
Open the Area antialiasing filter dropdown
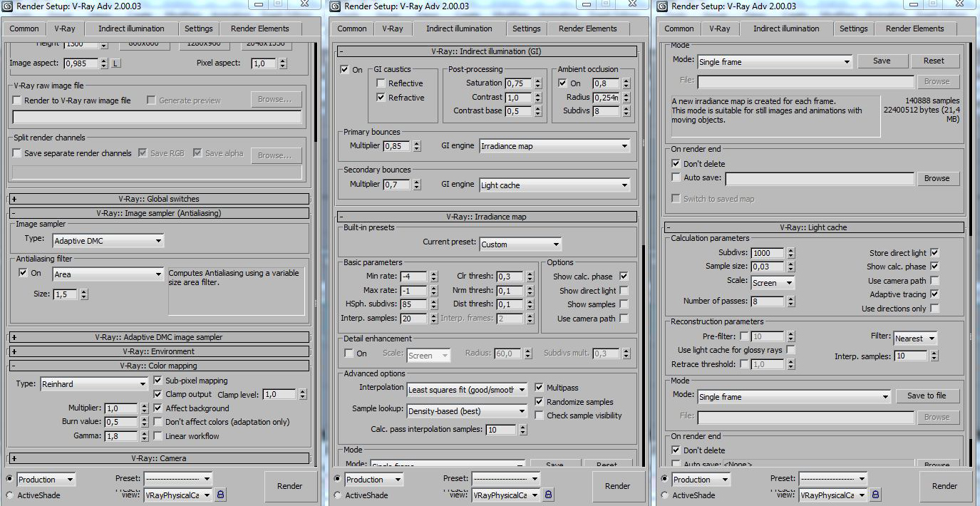pyautogui.click(x=108, y=274)
